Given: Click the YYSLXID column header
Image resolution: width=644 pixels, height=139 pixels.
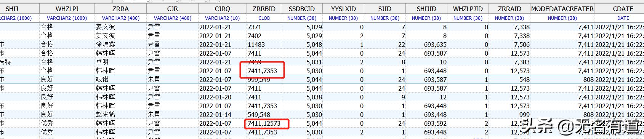Looking at the screenshot, I should (x=343, y=9).
